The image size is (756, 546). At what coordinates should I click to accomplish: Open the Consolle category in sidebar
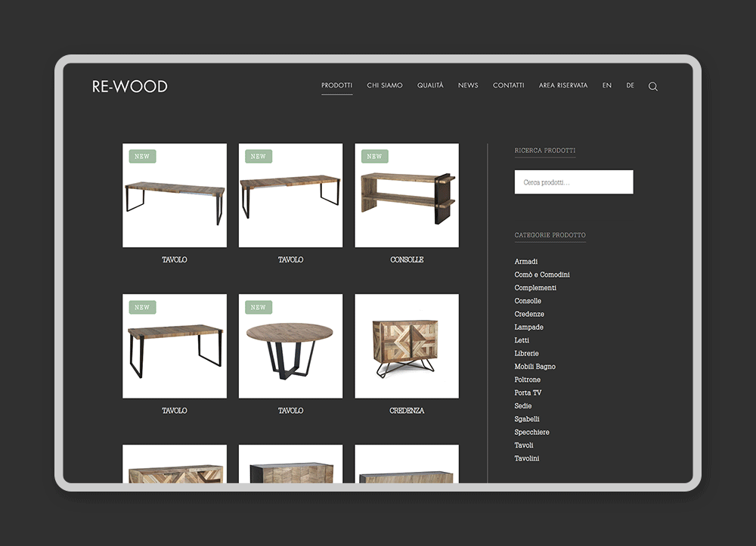tap(528, 300)
